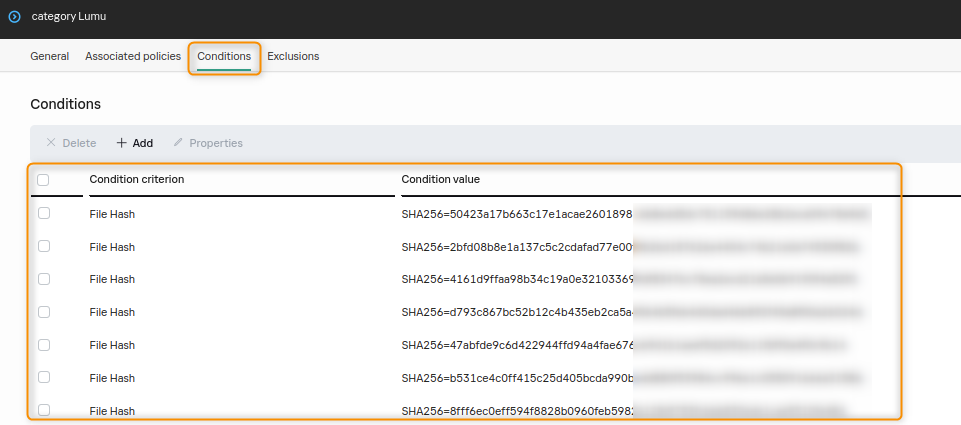Click SHA256 value starting with d793c867
The width and height of the screenshot is (961, 425).
517,312
